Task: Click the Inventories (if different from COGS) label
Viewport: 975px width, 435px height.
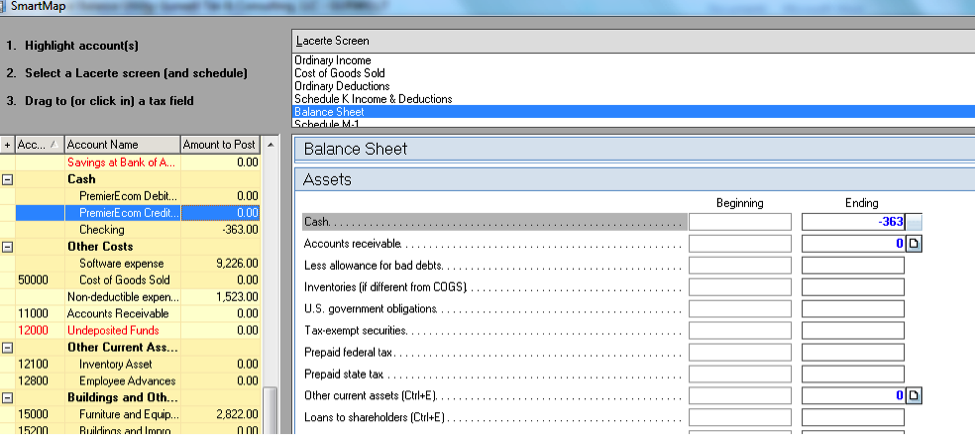Action: 385,287
